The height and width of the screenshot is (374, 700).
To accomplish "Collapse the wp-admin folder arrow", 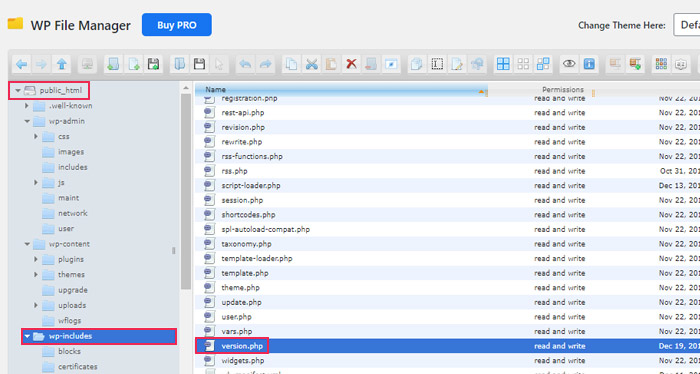I will click(27, 121).
